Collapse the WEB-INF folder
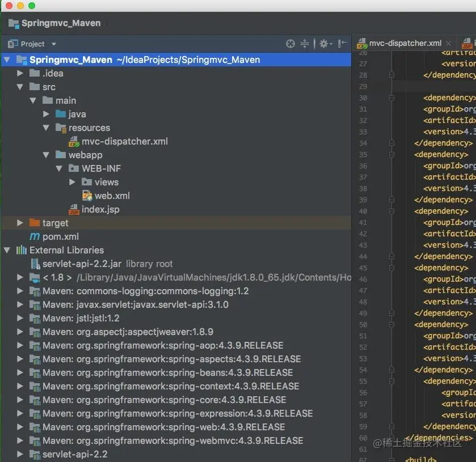 tap(59, 168)
